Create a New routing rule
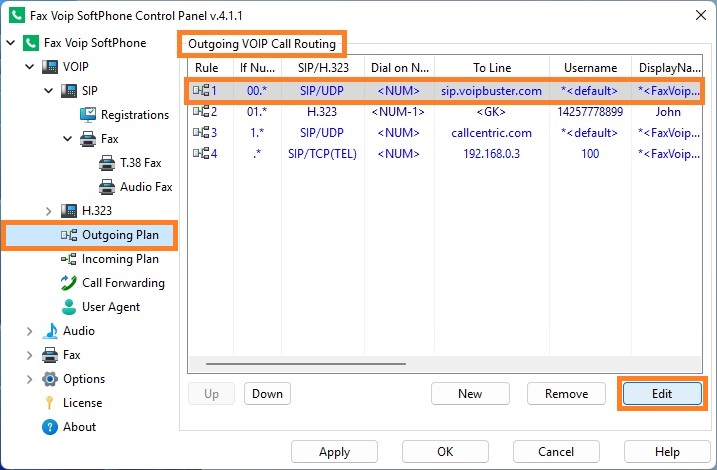 (x=470, y=394)
